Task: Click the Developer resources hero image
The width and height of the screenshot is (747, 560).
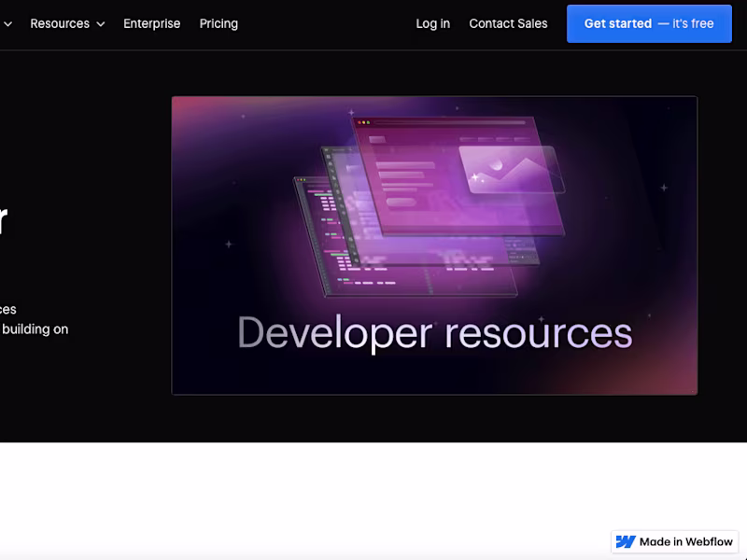Action: 433,245
